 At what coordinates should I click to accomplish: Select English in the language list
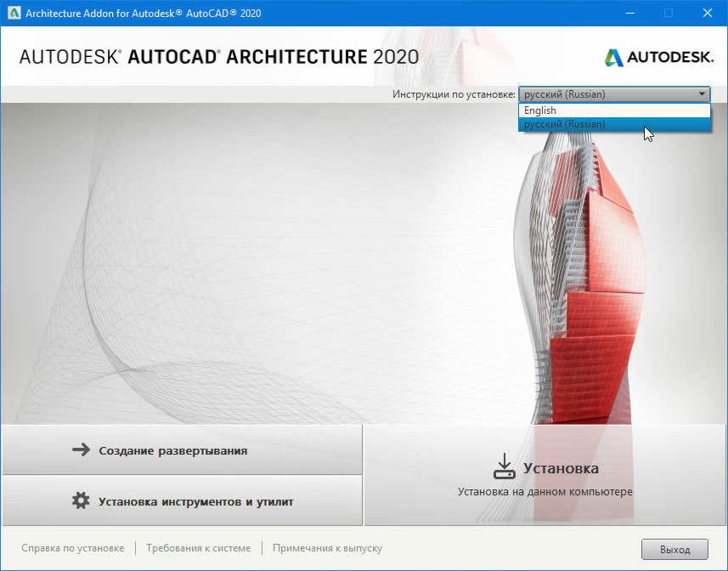(x=614, y=110)
